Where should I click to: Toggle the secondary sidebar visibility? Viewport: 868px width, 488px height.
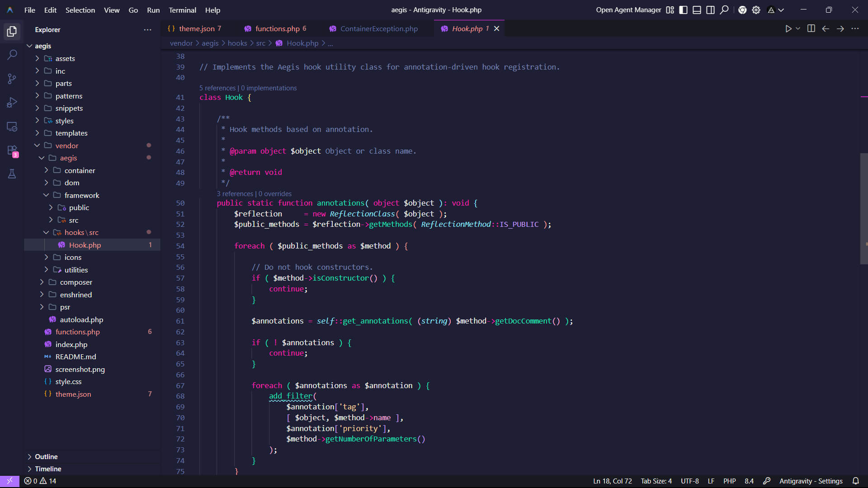(710, 9)
